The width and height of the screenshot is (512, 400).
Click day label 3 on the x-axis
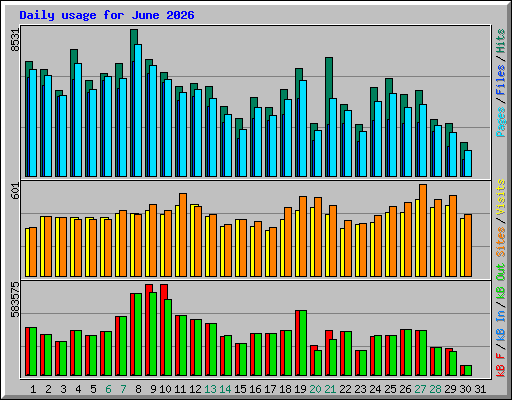(x=63, y=389)
